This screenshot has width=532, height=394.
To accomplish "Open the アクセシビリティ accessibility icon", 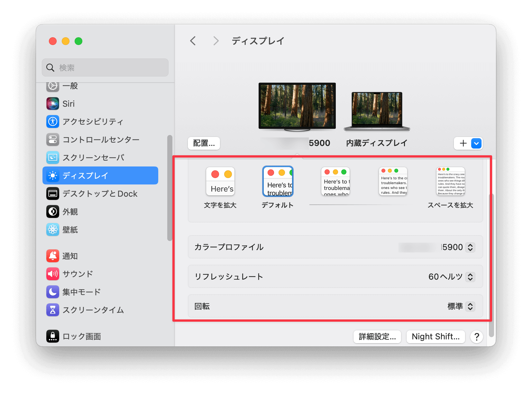I will coord(53,121).
